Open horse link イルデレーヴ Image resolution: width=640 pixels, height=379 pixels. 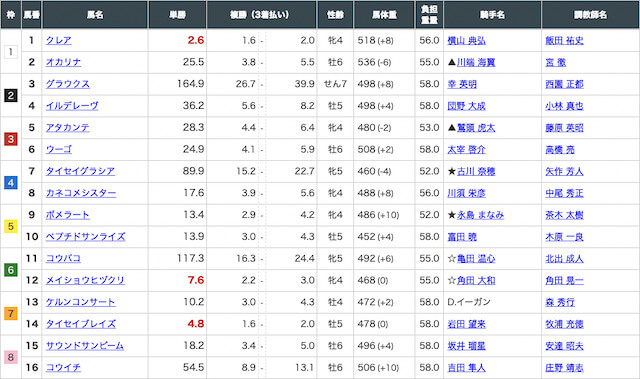pyautogui.click(x=72, y=106)
